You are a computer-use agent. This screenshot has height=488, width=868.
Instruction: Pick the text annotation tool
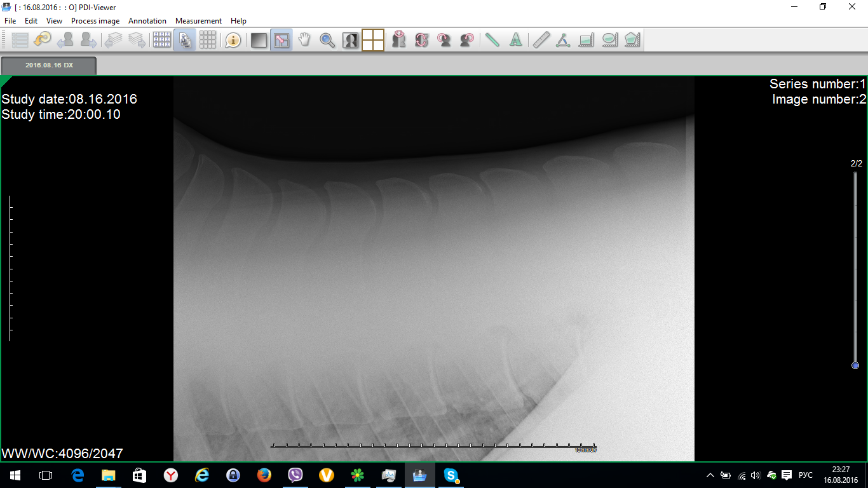pos(516,41)
